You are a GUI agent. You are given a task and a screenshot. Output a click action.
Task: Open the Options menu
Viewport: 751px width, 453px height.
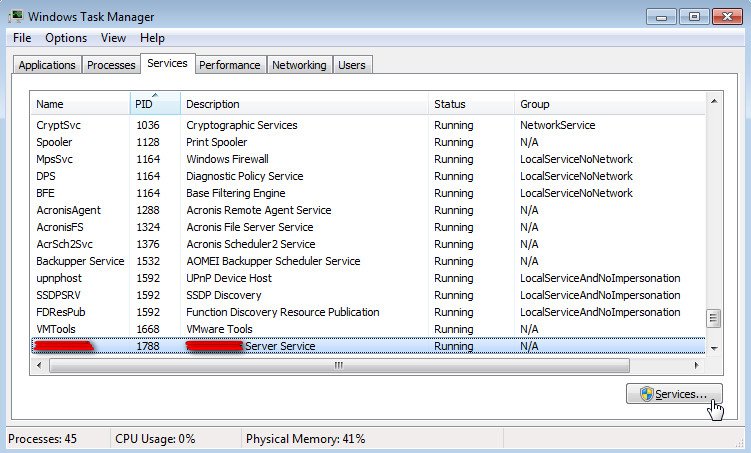pyautogui.click(x=66, y=38)
